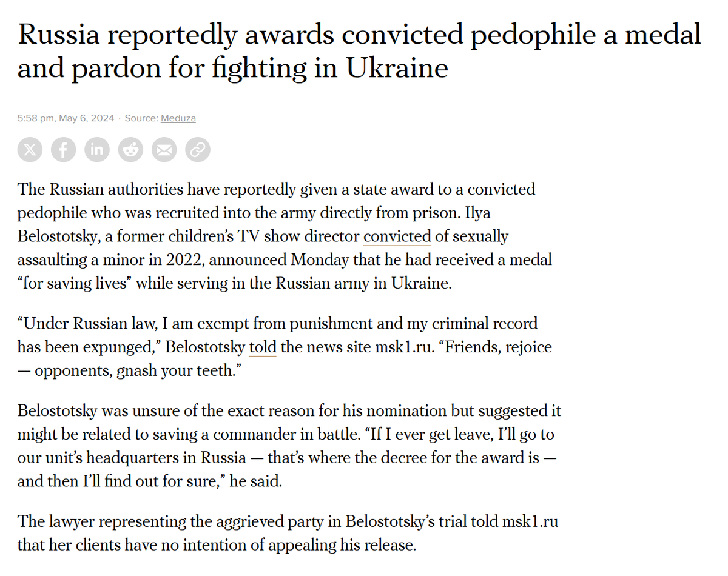Follow the underlined "convicted" link
This screenshot has width=728, height=576.
[397, 236]
